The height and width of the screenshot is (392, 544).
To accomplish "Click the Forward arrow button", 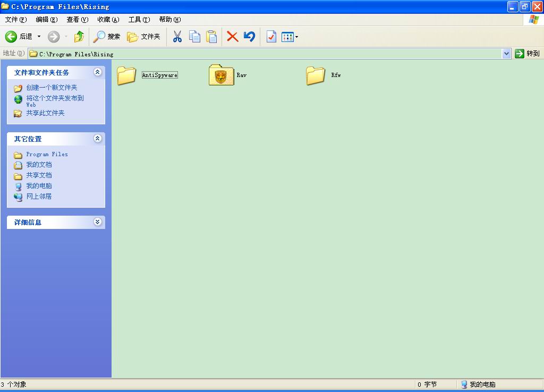I will tap(54, 37).
